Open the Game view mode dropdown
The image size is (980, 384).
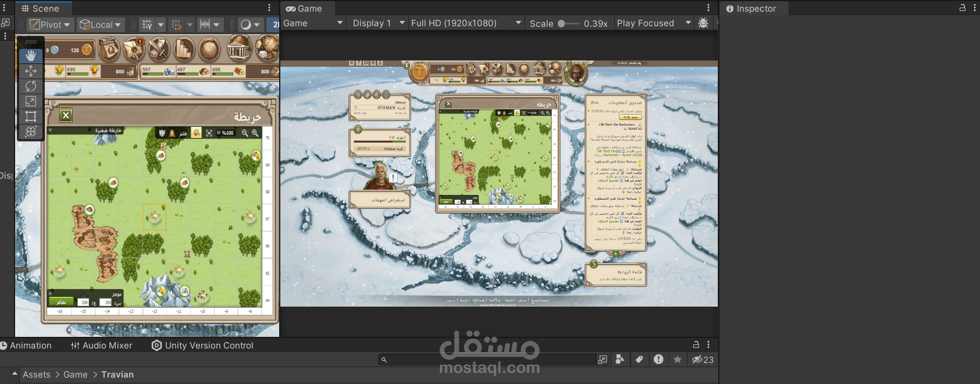[x=314, y=23]
